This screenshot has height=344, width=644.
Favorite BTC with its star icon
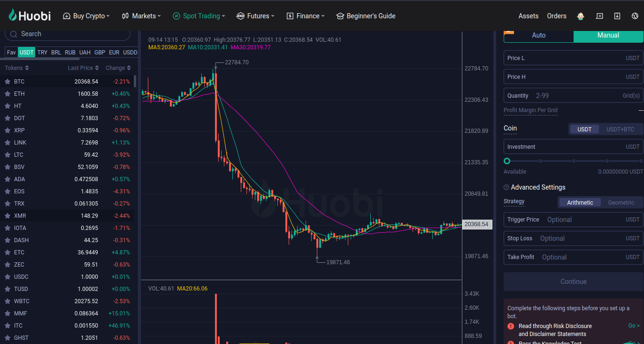[8, 82]
